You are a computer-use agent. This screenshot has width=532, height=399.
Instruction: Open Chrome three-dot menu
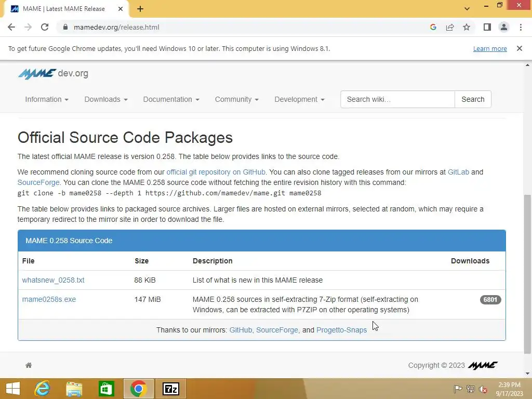coord(521,27)
